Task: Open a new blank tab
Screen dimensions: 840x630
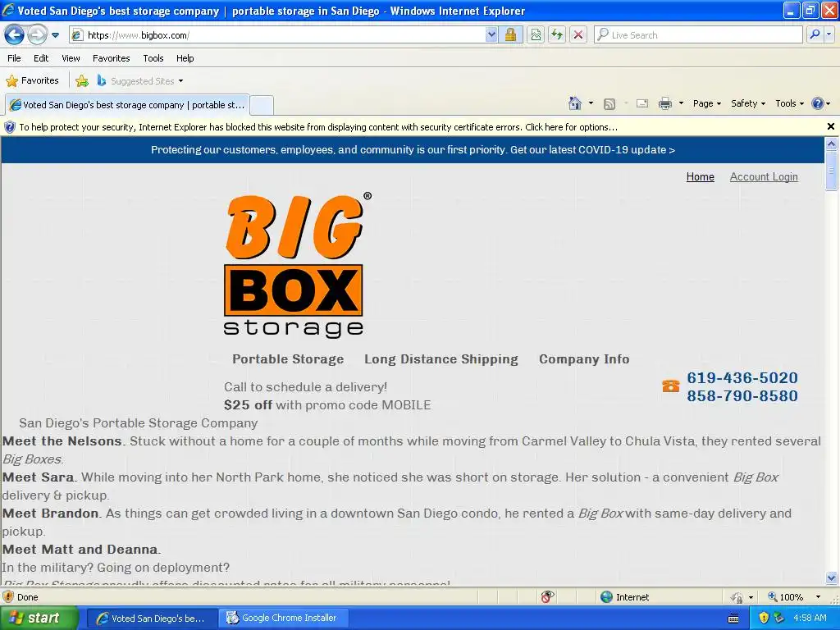Action: point(262,105)
